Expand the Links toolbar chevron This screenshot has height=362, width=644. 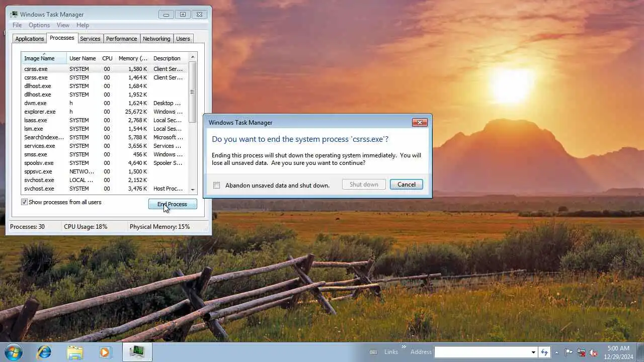click(x=404, y=347)
